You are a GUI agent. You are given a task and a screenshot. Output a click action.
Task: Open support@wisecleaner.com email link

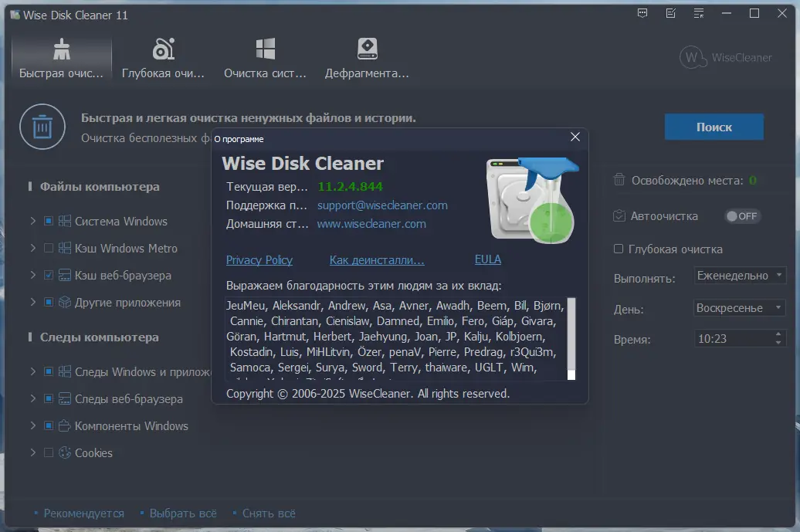pos(382,205)
